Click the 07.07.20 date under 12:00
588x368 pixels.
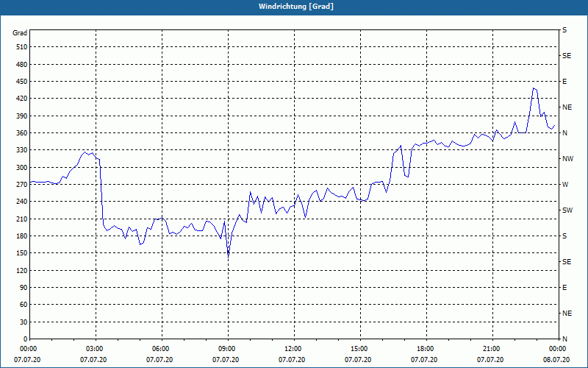coord(292,360)
